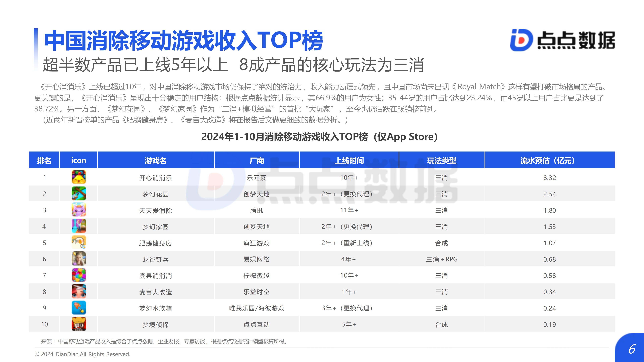Click the 梦幻水族箱 fish icon
Viewport: 644px width, 362px height.
pyautogui.click(x=79, y=308)
